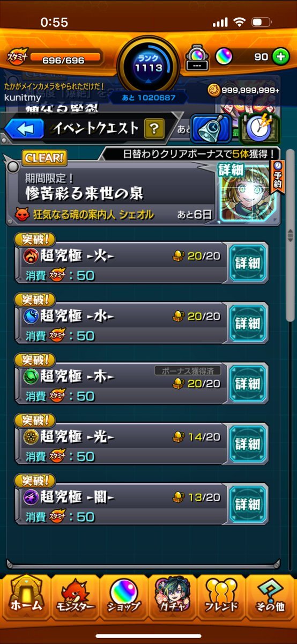Click the quest list scrollbar handle
297x644 pixels.
[x=290, y=235]
